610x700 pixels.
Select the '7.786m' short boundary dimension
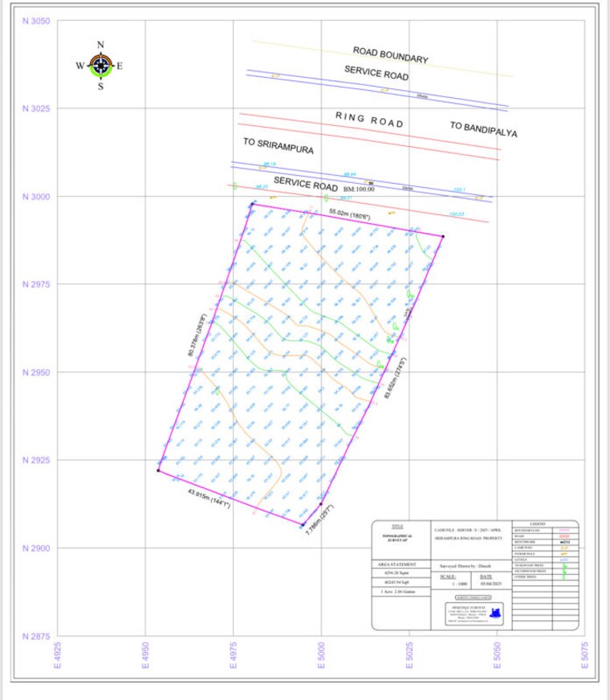319,519
